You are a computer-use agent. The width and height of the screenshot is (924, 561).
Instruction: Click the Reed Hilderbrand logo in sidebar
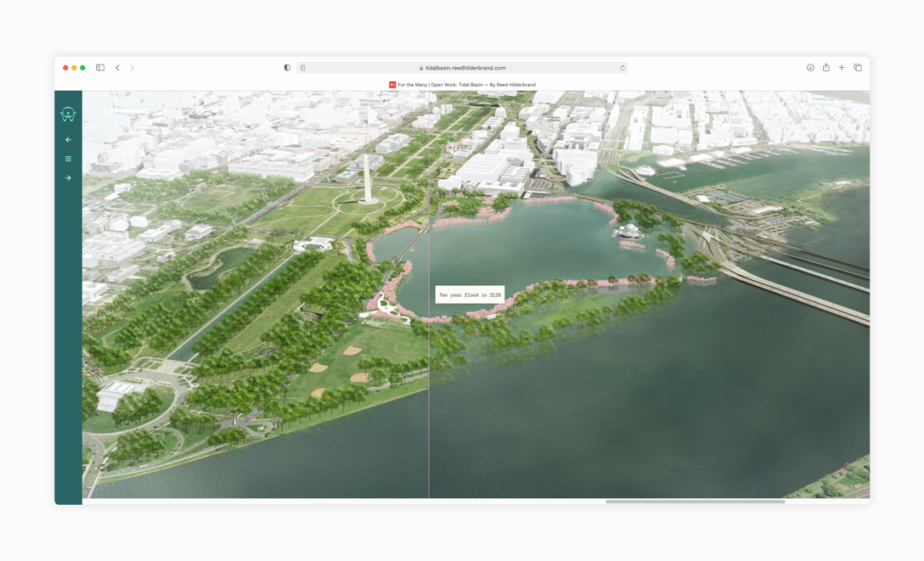(x=67, y=113)
